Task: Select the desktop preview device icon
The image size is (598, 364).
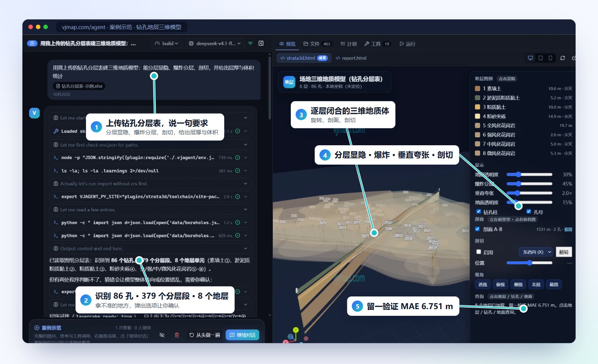Action: (530, 58)
